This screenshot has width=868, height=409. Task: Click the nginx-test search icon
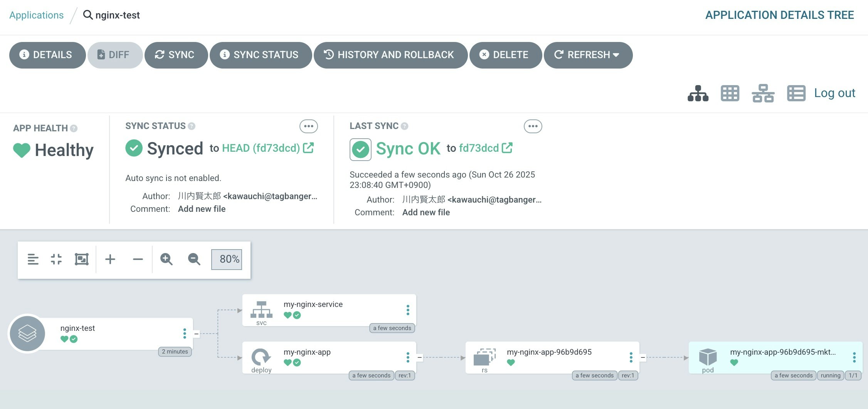pyautogui.click(x=88, y=15)
